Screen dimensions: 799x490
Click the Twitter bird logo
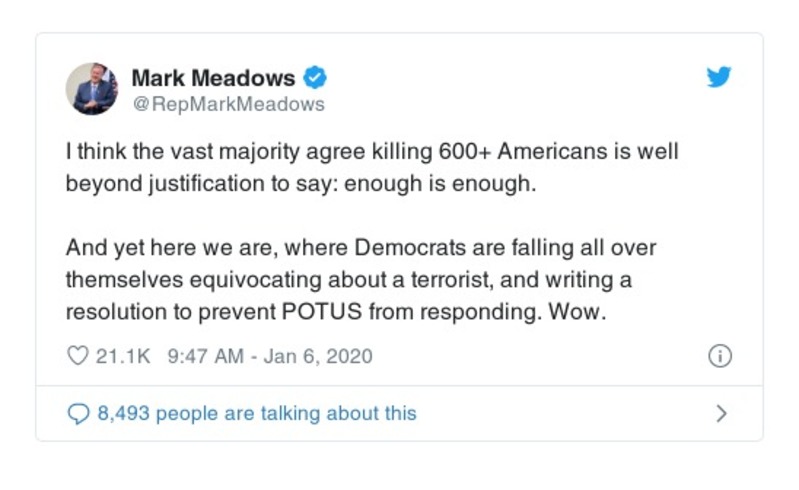coord(718,77)
